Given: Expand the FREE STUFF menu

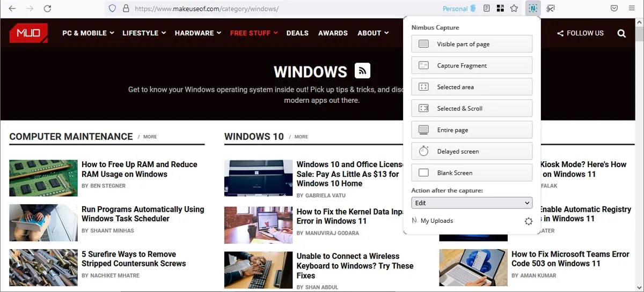Looking at the screenshot, I should coord(254,33).
